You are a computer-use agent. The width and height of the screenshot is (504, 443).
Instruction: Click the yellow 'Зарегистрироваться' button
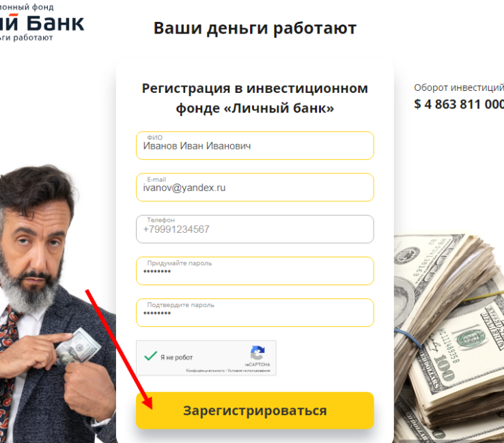coord(255,410)
